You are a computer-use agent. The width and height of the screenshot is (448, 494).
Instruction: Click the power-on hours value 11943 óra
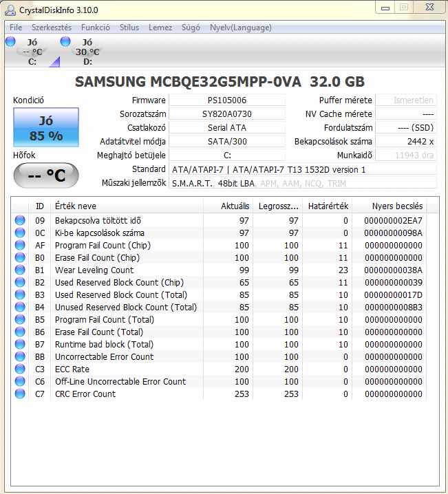click(x=406, y=155)
